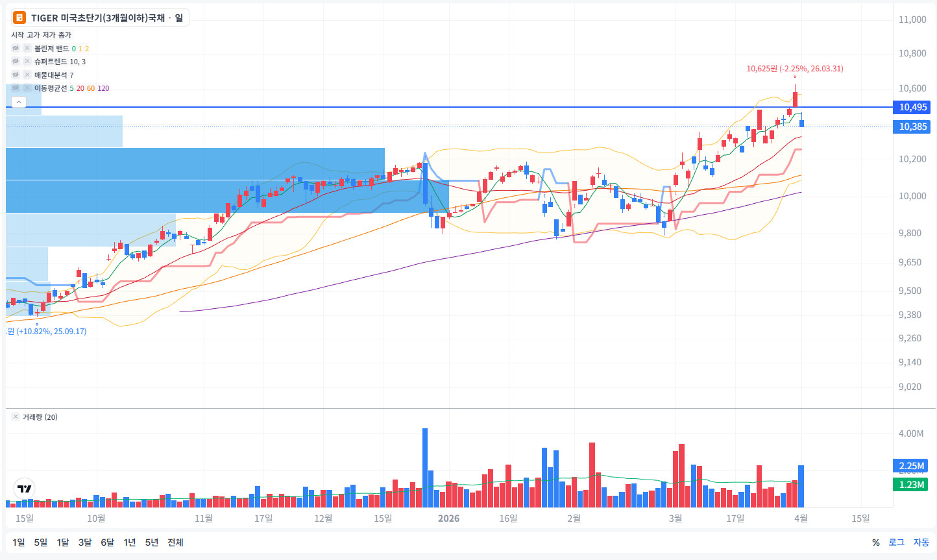
Task: Click the 10,200 price axis tick
Action: pyautogui.click(x=912, y=159)
